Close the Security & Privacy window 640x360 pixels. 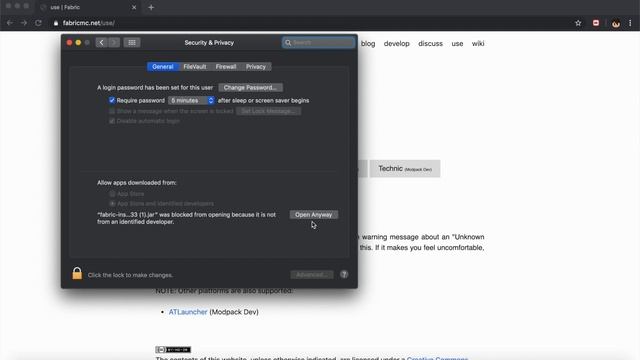point(69,42)
